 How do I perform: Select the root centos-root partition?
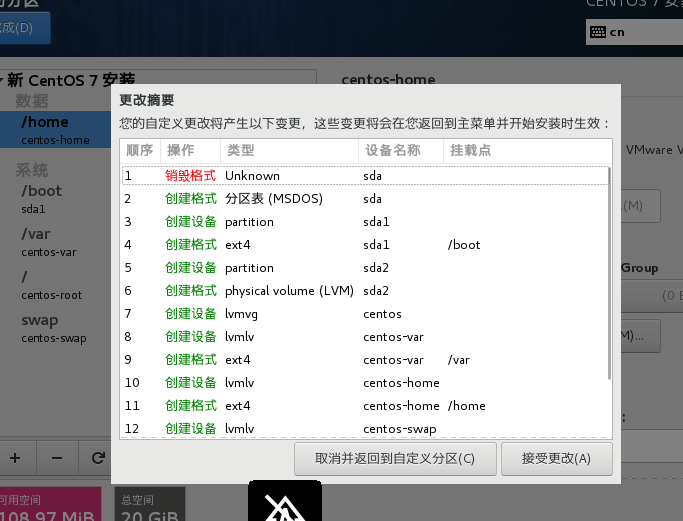point(55,285)
